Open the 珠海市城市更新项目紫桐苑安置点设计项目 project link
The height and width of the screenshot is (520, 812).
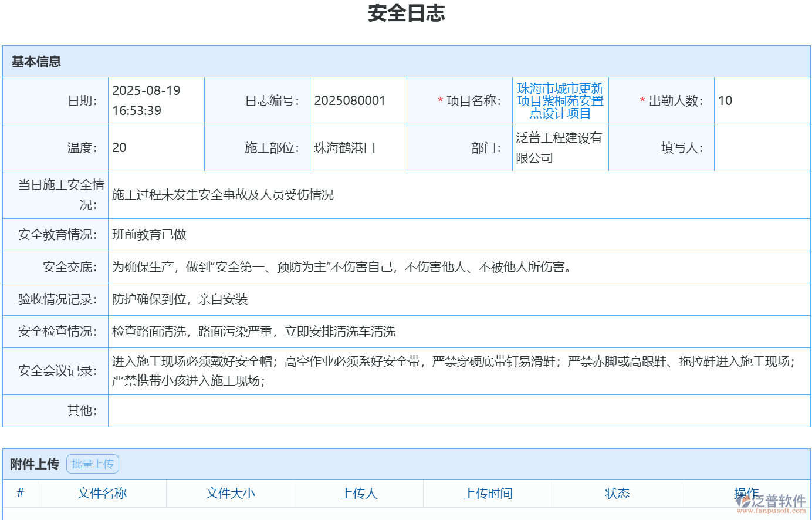coord(559,100)
